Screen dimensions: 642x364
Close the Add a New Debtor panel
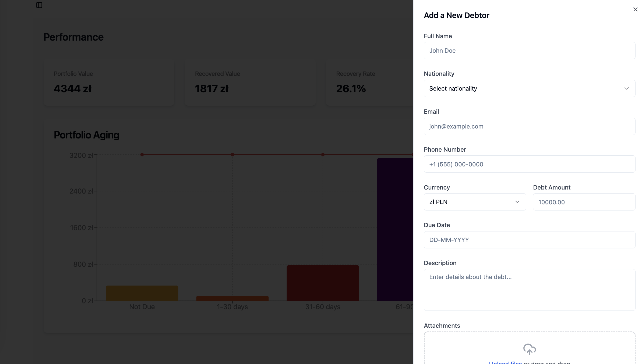pos(635,9)
